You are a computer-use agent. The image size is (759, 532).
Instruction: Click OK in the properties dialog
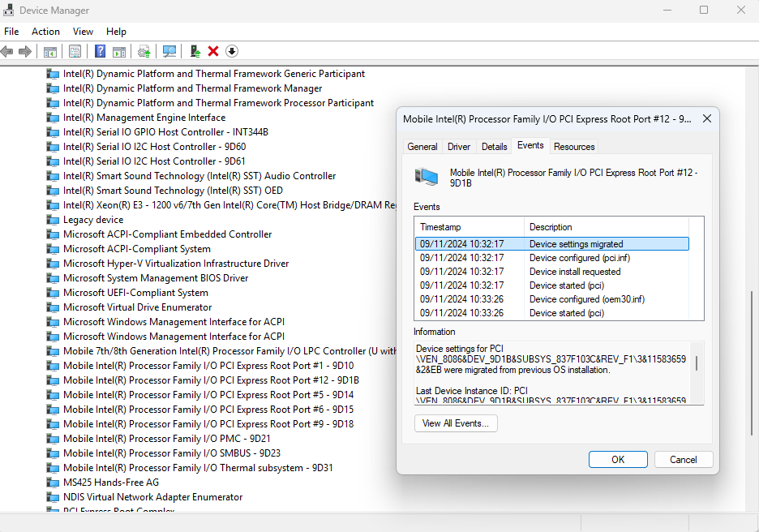(x=618, y=459)
